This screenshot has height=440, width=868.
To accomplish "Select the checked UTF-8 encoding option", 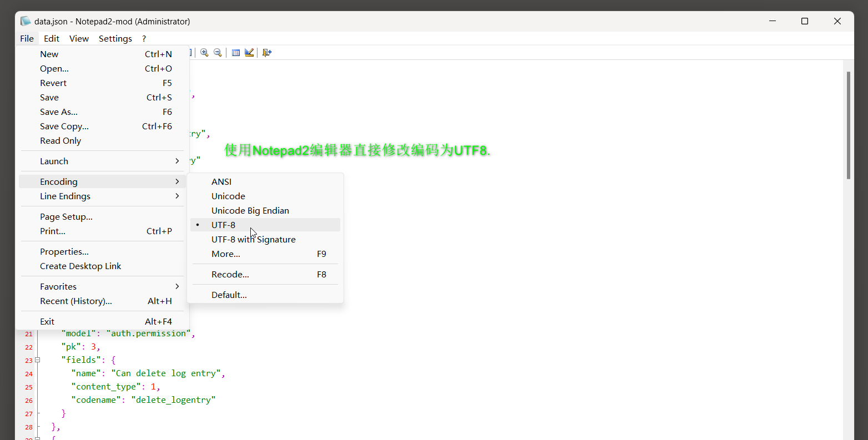I will [265, 225].
